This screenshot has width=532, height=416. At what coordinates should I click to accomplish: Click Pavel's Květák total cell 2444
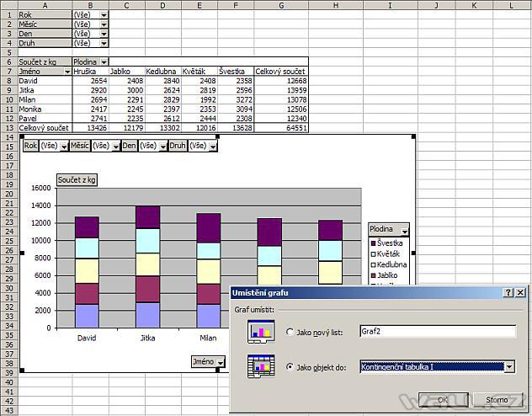click(199, 119)
